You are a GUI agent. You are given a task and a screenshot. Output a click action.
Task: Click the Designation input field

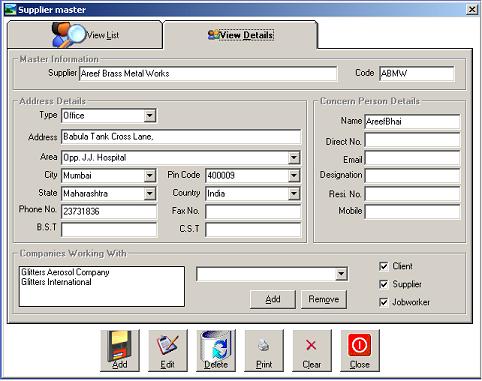point(412,175)
